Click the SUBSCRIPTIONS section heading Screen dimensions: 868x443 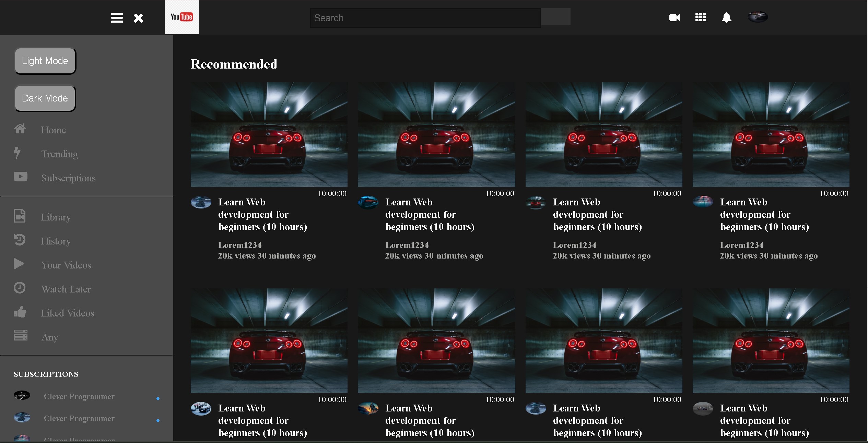(46, 374)
